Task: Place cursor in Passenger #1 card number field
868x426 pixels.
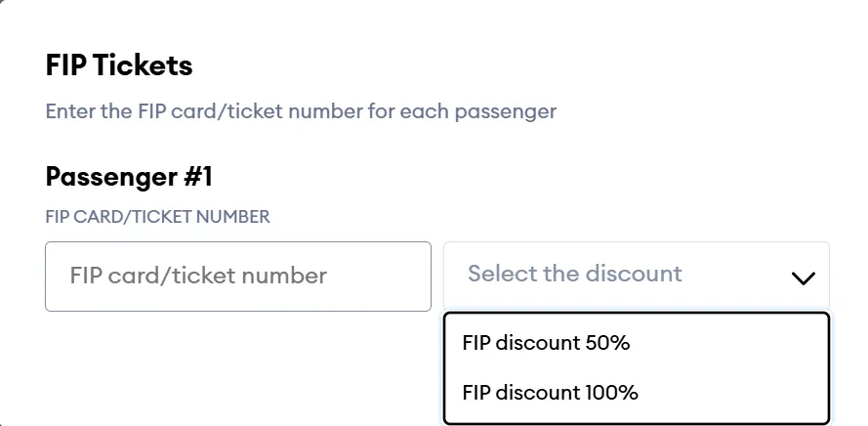Action: 238,277
